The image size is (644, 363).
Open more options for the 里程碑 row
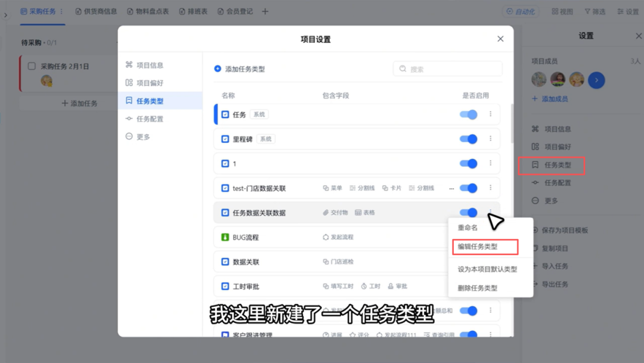pyautogui.click(x=490, y=139)
